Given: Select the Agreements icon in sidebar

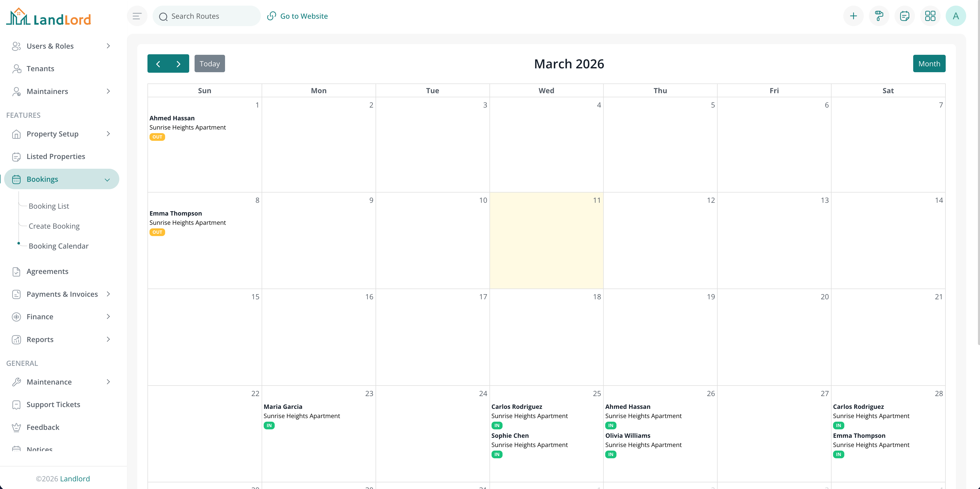Looking at the screenshot, I should 17,271.
